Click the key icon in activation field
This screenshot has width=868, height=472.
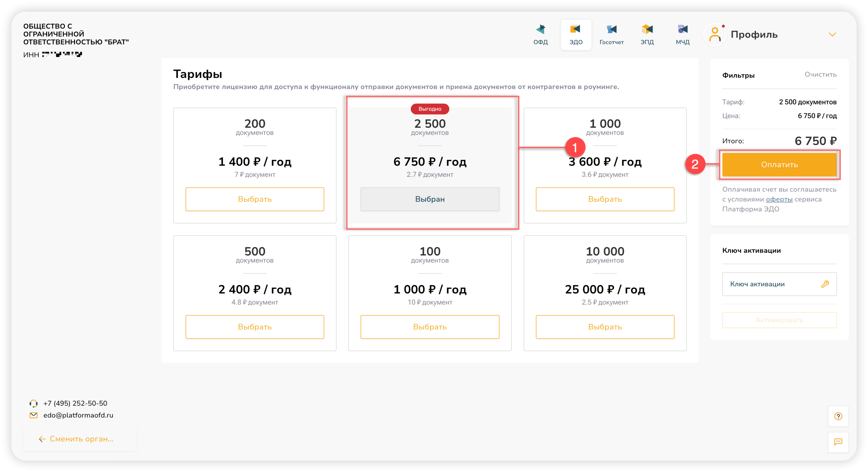coord(825,284)
